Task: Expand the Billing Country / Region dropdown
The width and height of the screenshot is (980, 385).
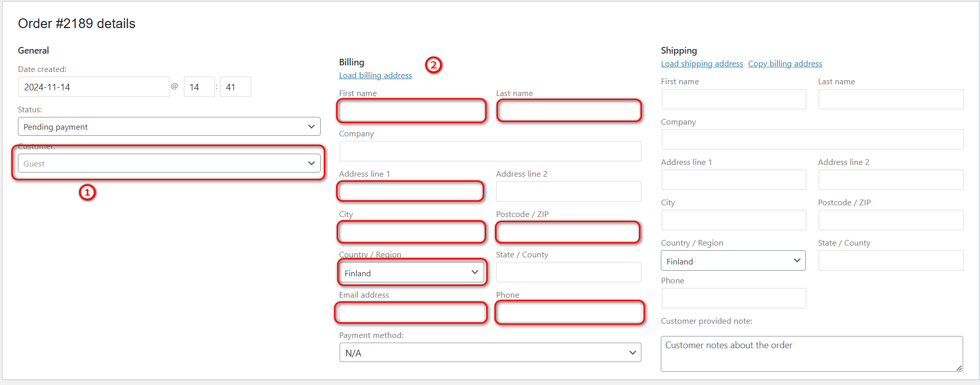Action: coord(412,273)
